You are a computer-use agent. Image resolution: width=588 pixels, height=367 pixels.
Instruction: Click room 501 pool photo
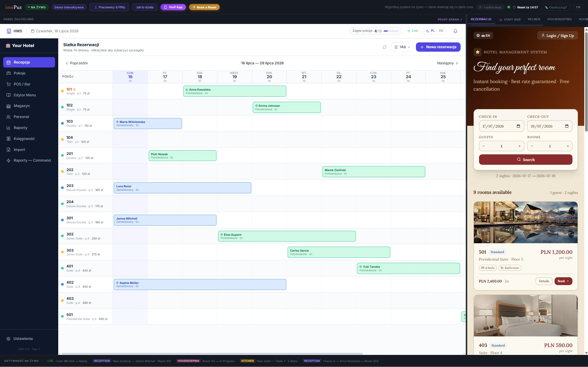point(525,222)
